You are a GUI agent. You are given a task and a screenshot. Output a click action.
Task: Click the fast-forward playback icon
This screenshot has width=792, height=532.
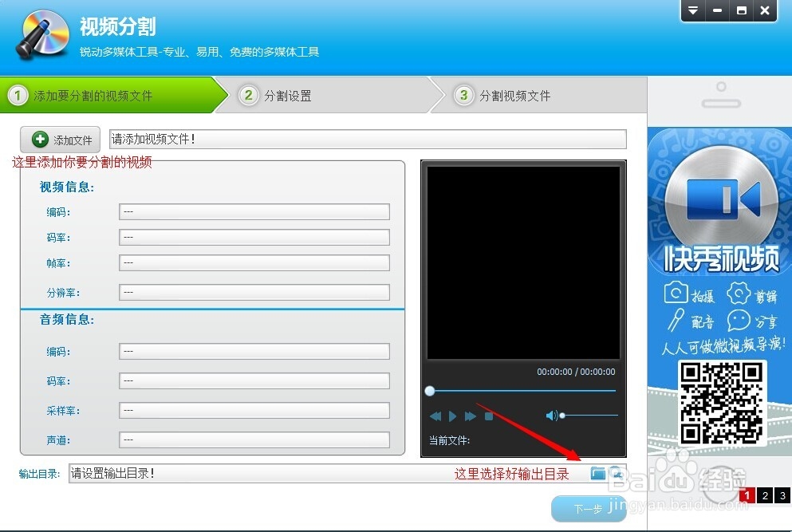tap(471, 416)
